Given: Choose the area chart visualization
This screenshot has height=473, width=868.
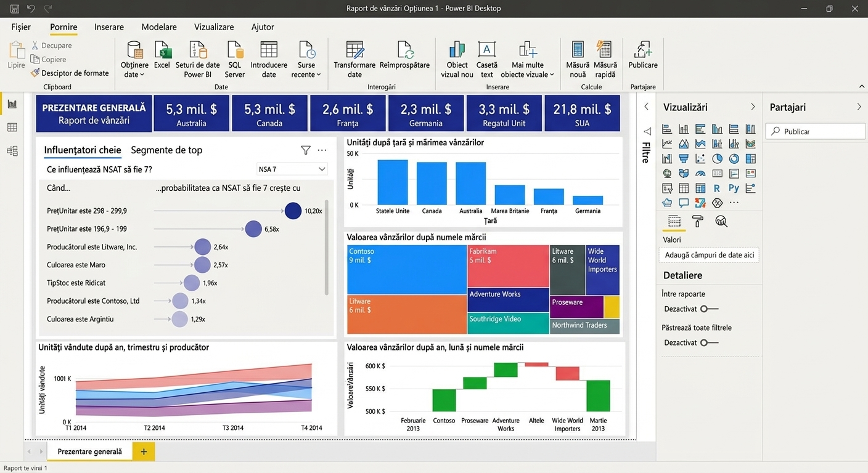Looking at the screenshot, I should (684, 144).
